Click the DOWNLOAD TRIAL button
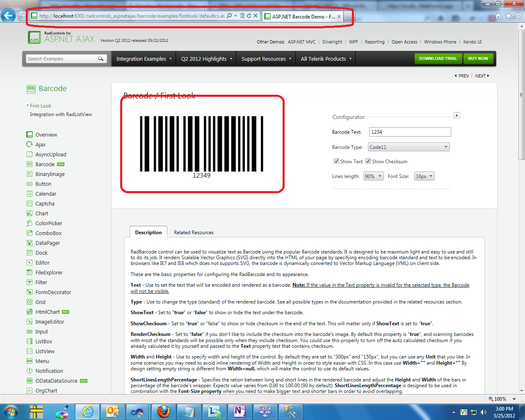This screenshot has width=525, height=420. (x=438, y=58)
